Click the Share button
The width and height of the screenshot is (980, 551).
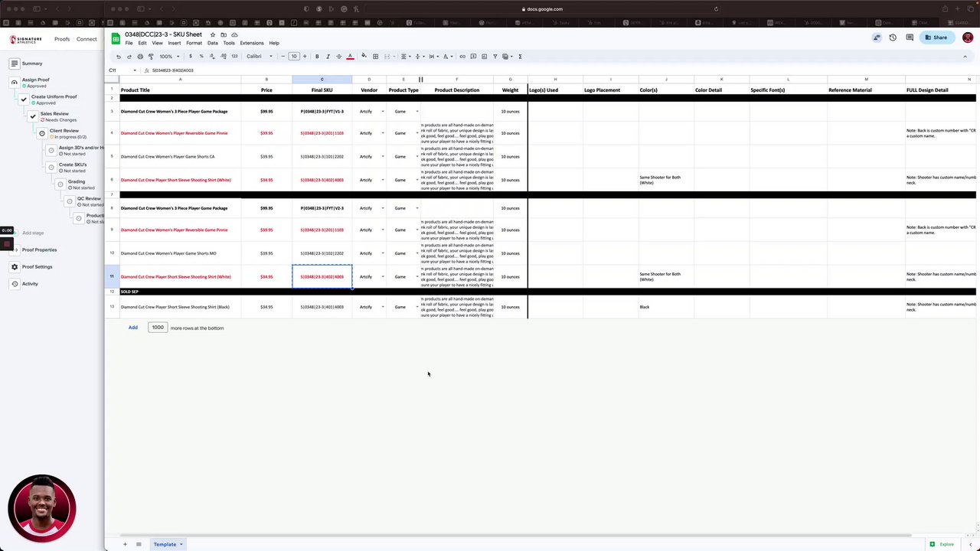(x=936, y=37)
